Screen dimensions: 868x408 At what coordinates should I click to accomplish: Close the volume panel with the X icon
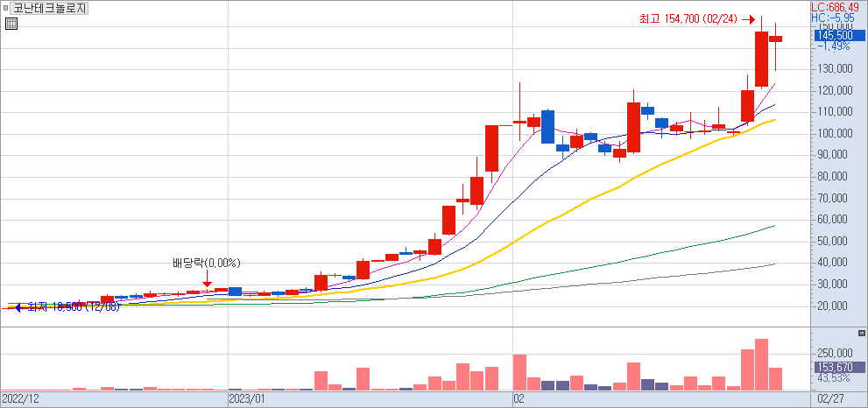[861, 333]
